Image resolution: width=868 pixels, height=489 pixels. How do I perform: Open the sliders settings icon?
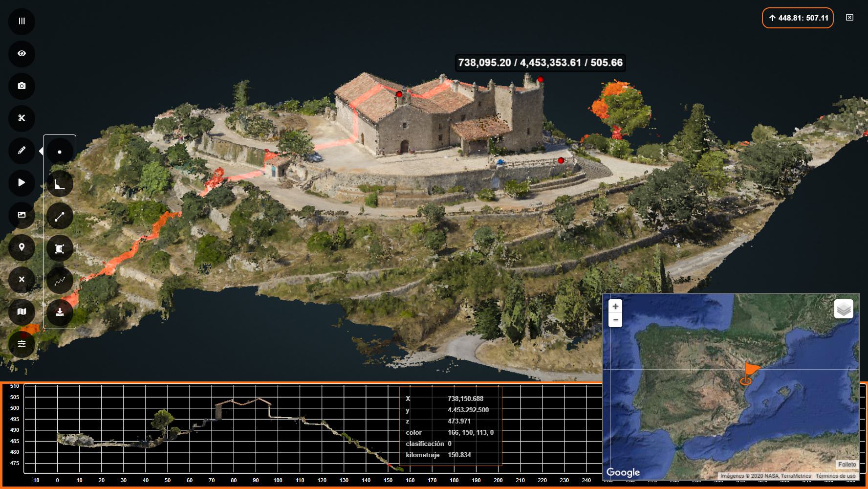point(22,344)
